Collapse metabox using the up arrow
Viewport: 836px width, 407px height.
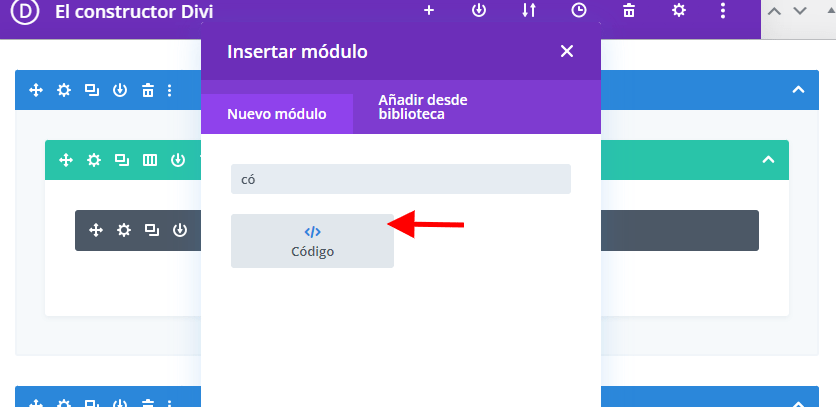coord(774,11)
